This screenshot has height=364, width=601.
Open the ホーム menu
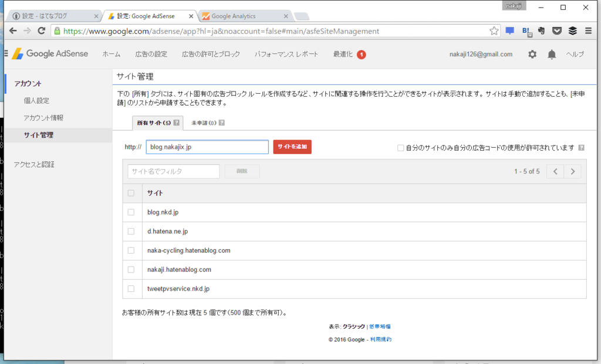point(111,55)
